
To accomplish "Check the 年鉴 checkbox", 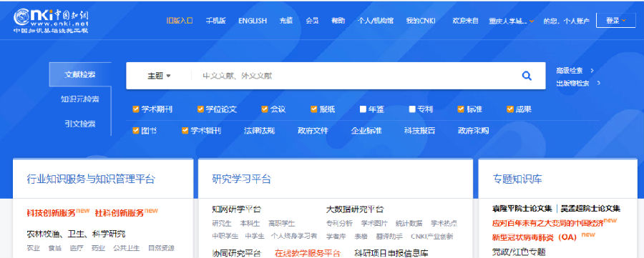I will pyautogui.click(x=363, y=109).
